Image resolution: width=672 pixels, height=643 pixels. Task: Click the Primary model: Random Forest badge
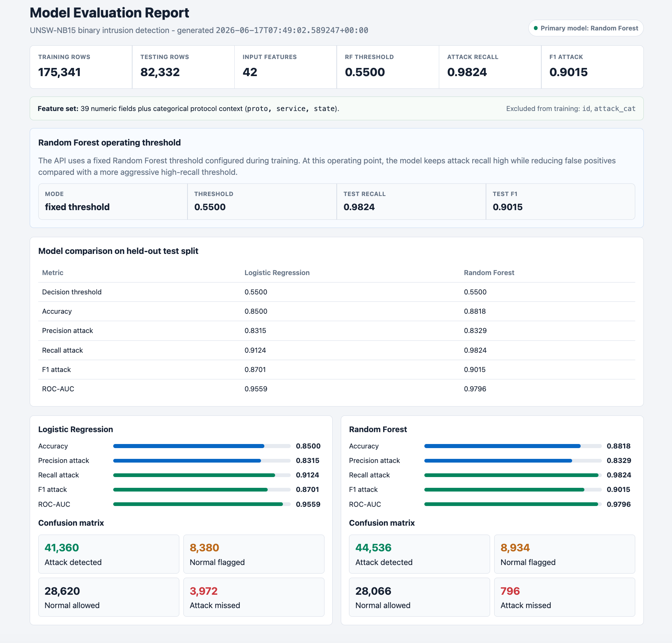point(585,28)
